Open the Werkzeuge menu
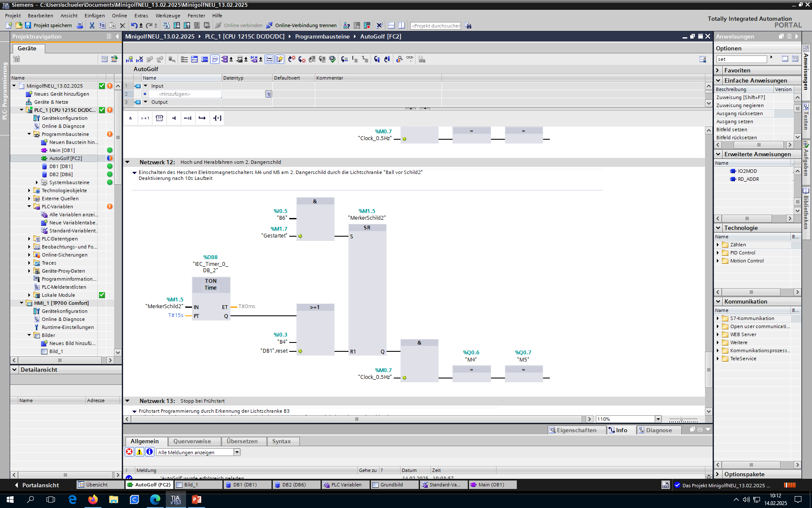The image size is (812, 508). point(167,16)
